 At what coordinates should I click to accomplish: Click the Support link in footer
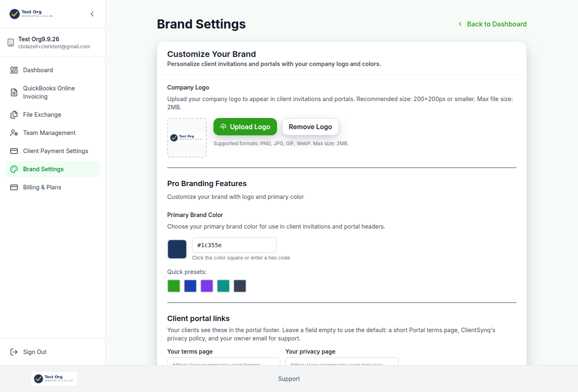pyautogui.click(x=289, y=379)
